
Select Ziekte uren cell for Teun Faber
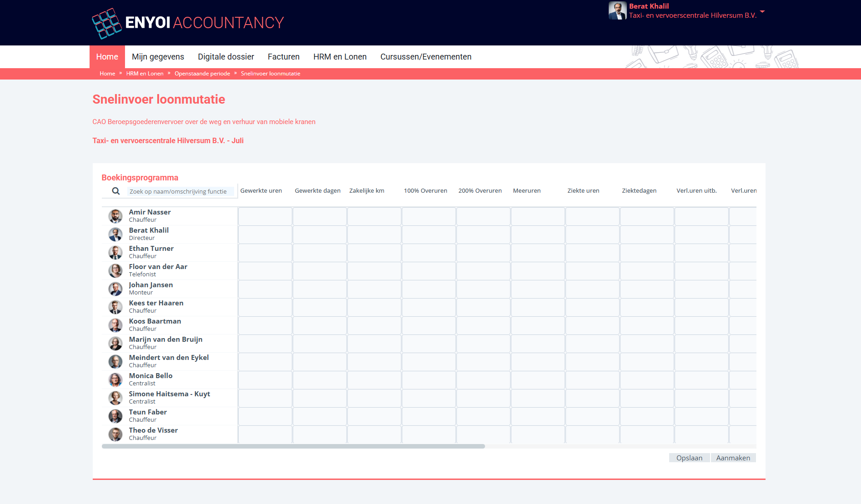[592, 416]
